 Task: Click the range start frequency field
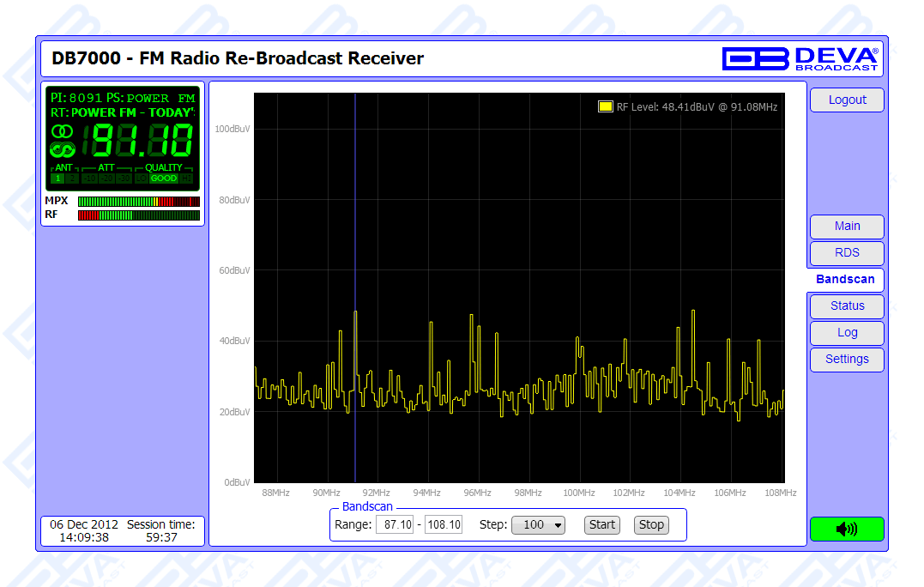point(394,524)
